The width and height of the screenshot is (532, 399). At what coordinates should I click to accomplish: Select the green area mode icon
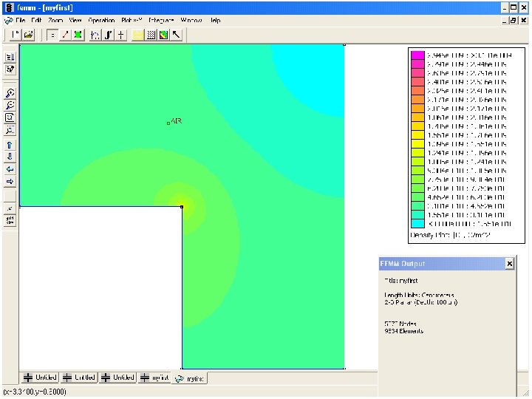(x=78, y=35)
